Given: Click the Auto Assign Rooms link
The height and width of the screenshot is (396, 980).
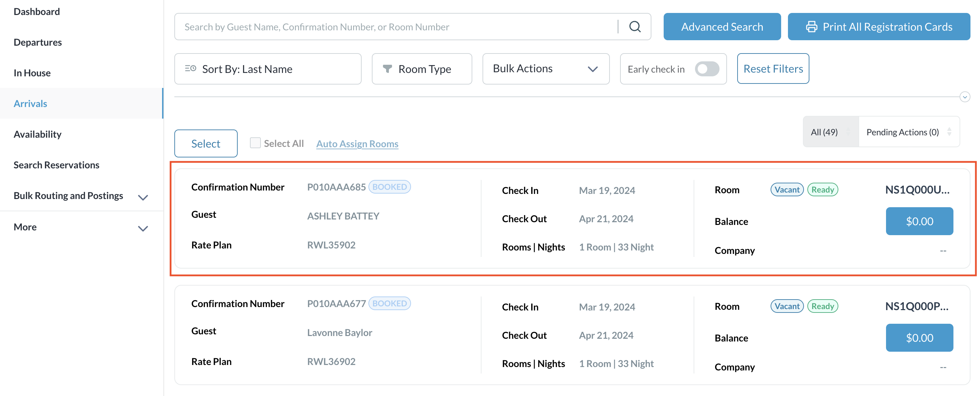Looking at the screenshot, I should point(357,144).
